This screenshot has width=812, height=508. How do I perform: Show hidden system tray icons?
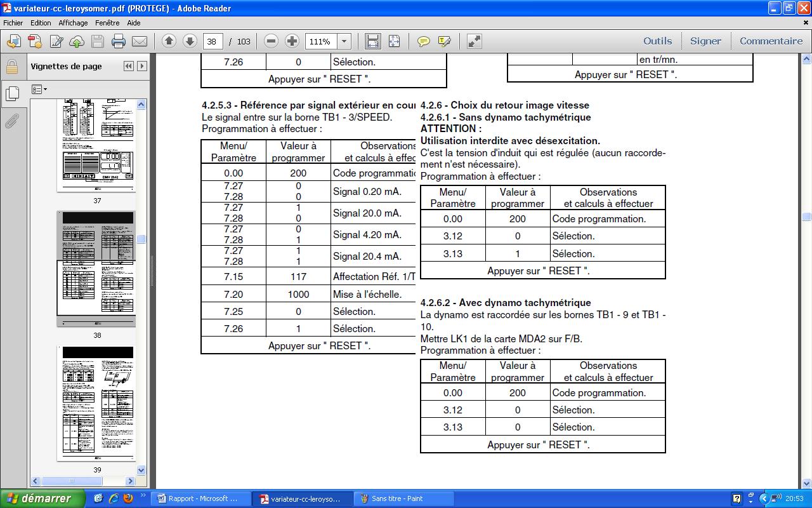[764, 498]
